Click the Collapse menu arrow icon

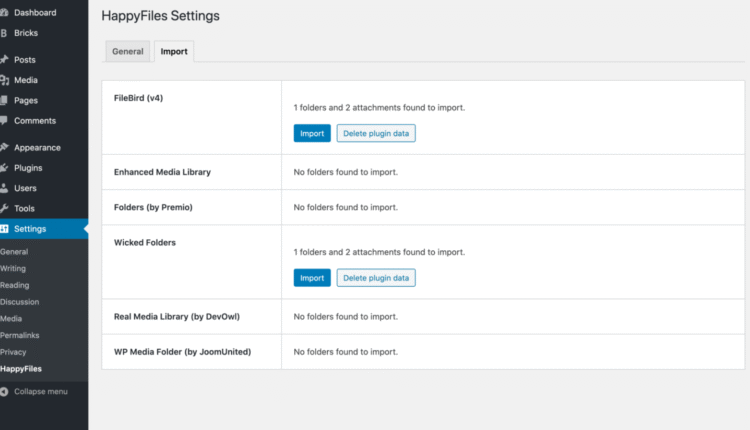[x=4, y=392]
